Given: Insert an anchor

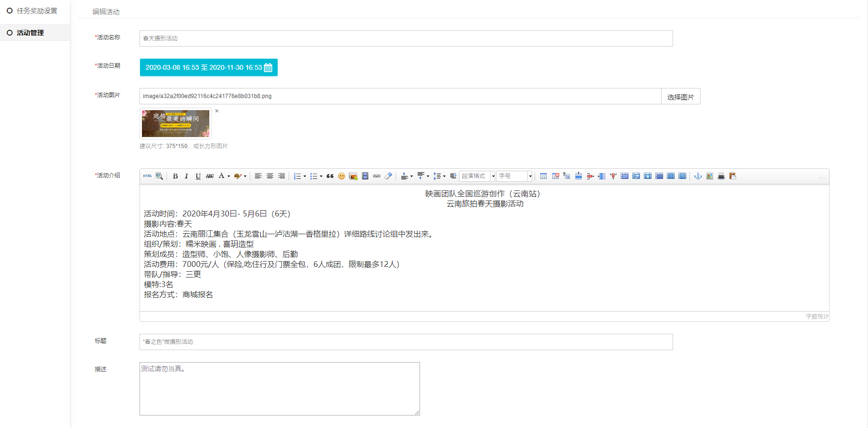Looking at the screenshot, I should [698, 176].
